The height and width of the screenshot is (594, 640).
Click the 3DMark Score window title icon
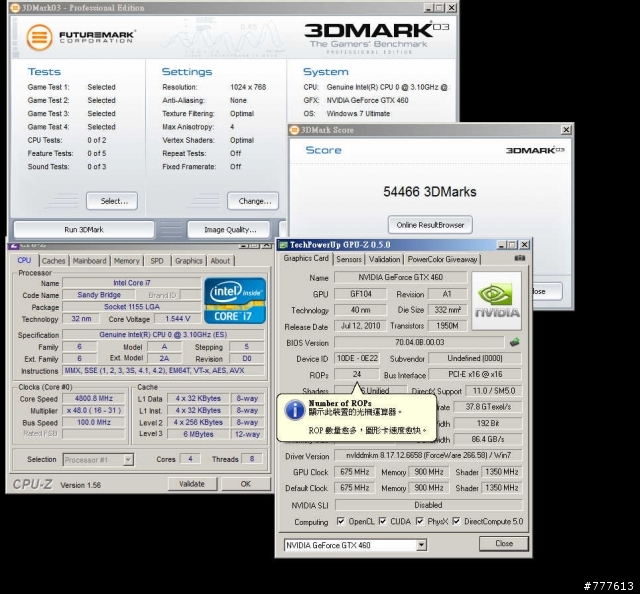pyautogui.click(x=294, y=130)
